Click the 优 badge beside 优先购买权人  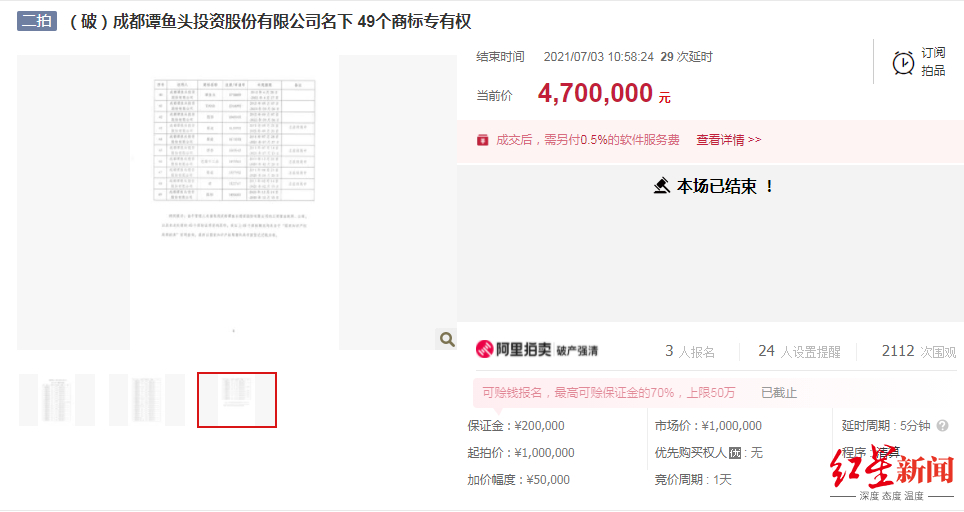pyautogui.click(x=735, y=453)
